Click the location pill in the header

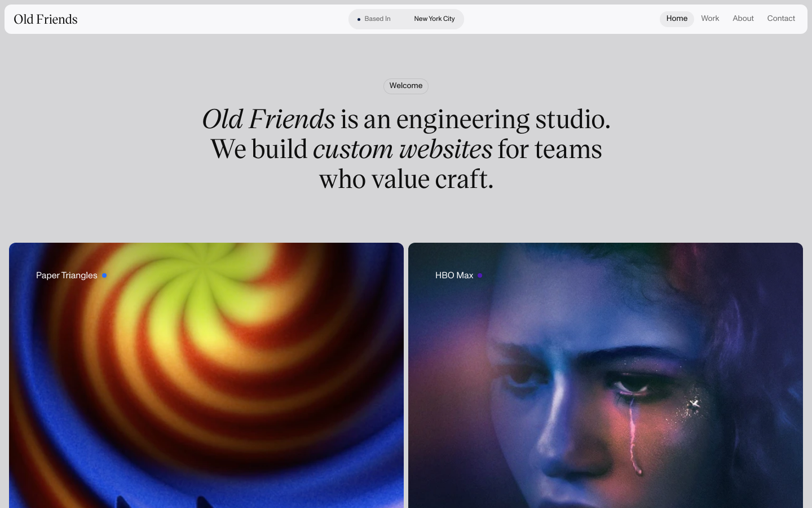pyautogui.click(x=406, y=19)
